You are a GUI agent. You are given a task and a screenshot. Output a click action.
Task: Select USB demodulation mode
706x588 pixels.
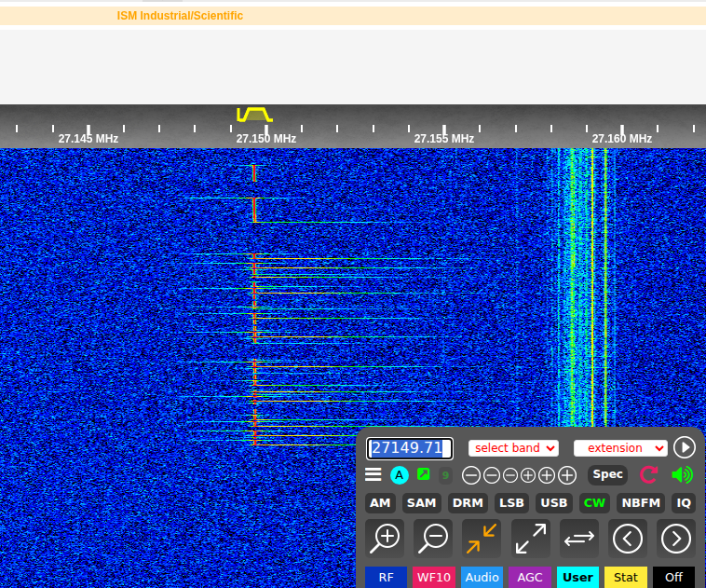pos(554,503)
